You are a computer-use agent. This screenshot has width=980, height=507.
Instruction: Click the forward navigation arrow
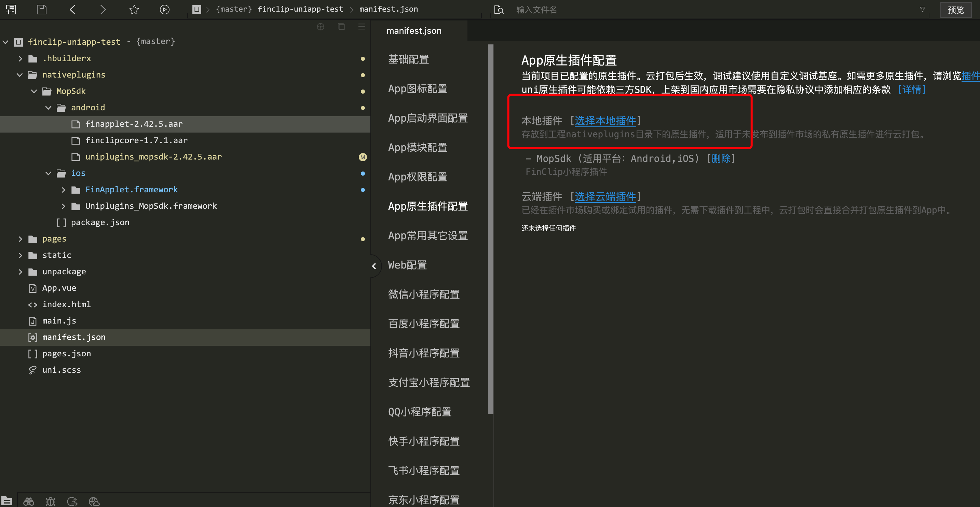pos(103,10)
